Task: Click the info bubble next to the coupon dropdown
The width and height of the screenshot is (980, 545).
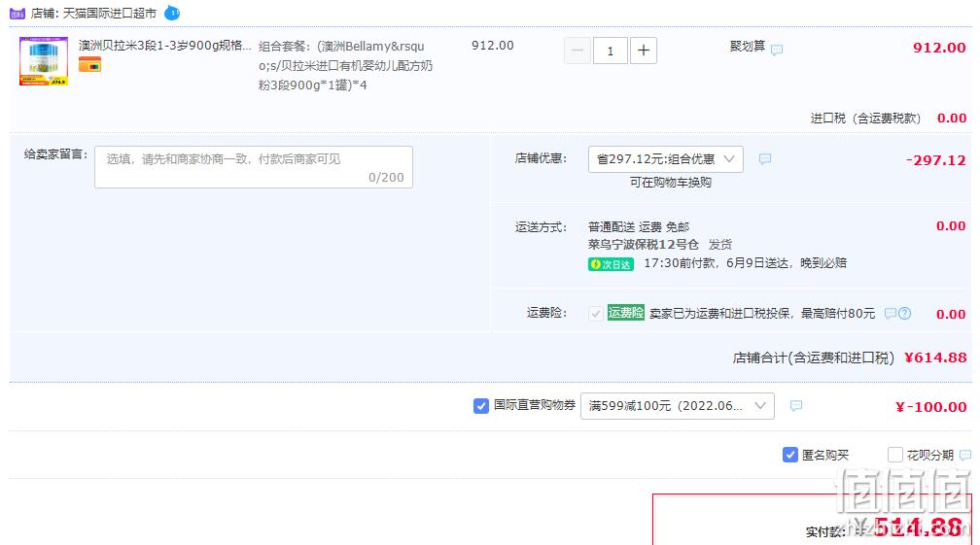Action: click(795, 406)
